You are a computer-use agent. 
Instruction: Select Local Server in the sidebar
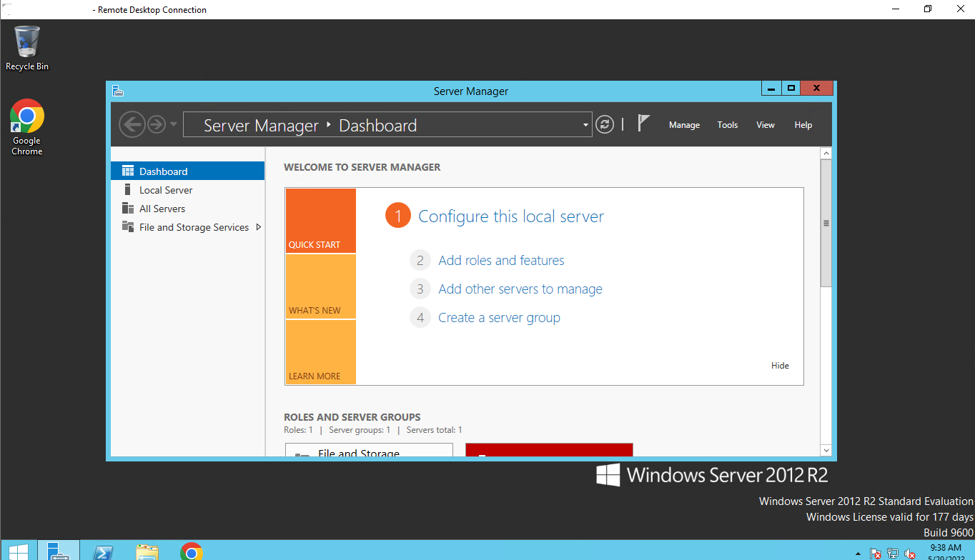coord(187,190)
